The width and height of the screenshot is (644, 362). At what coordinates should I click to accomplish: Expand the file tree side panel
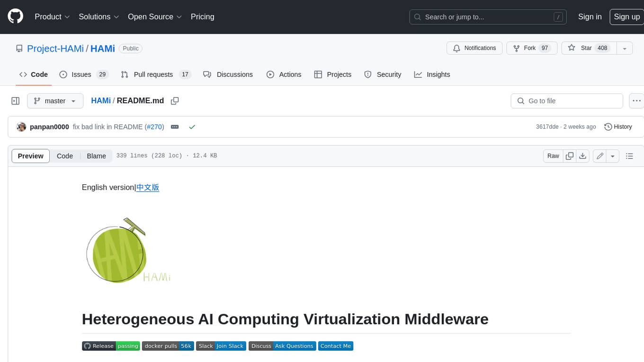tap(16, 101)
